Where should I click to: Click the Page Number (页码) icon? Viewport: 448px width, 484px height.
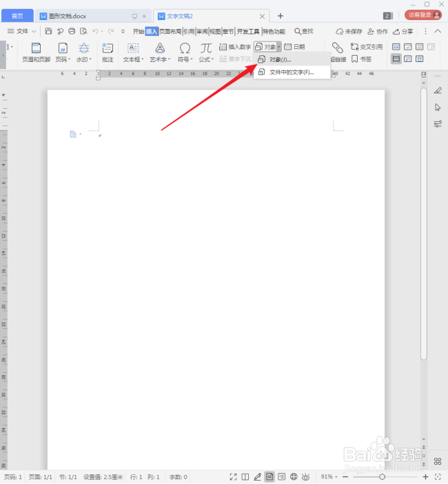click(x=63, y=48)
